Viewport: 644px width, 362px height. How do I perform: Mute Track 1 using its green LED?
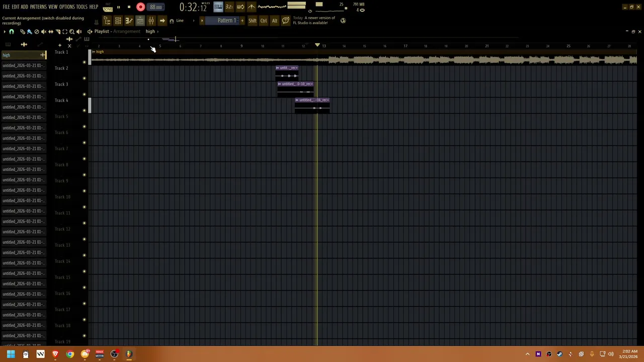pyautogui.click(x=84, y=62)
